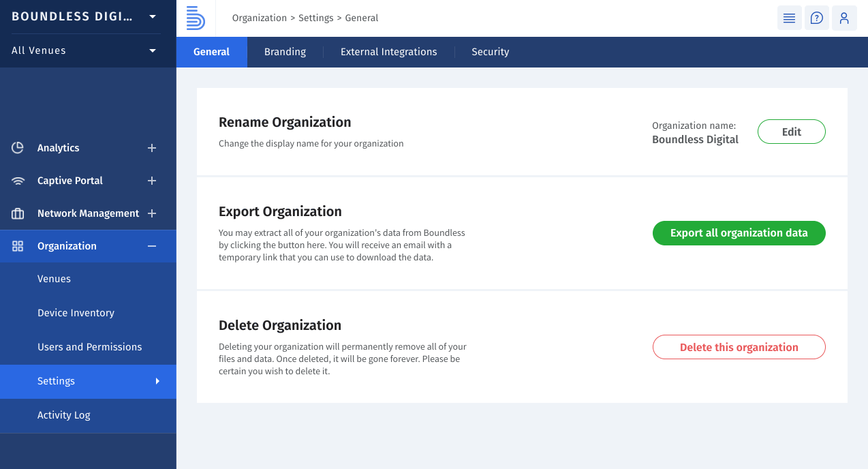Click the Captive Portal wifi icon
868x469 pixels.
(18, 181)
